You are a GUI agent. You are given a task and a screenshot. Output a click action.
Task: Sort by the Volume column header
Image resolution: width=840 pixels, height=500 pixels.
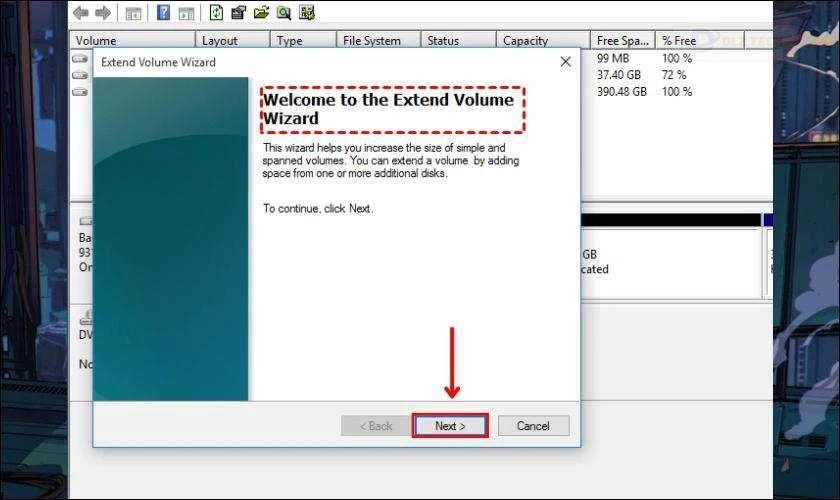[x=132, y=40]
